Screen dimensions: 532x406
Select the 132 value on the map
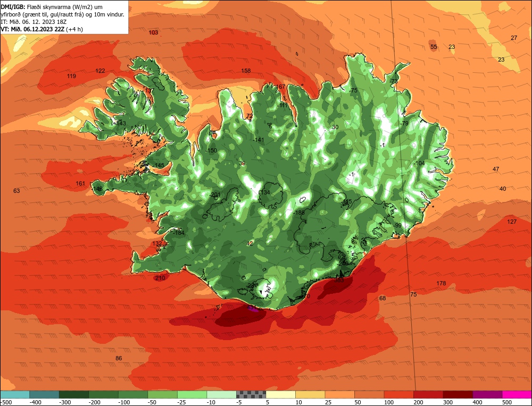[x=157, y=244]
